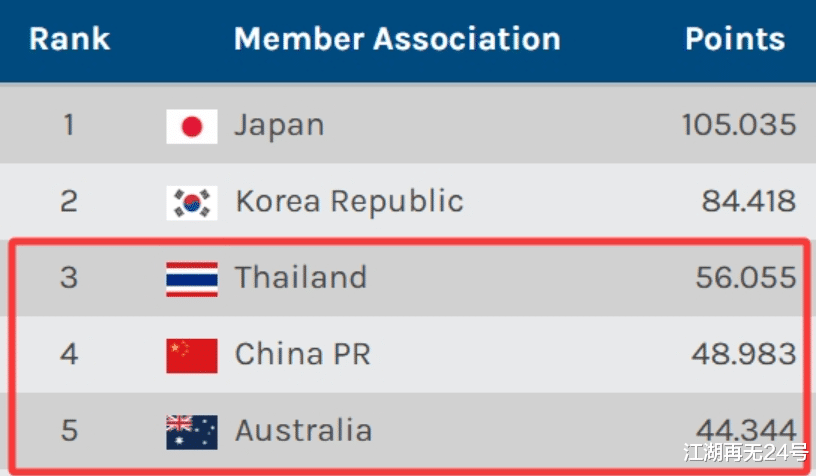
Task: Click the rank 3 number cell
Action: coord(68,278)
